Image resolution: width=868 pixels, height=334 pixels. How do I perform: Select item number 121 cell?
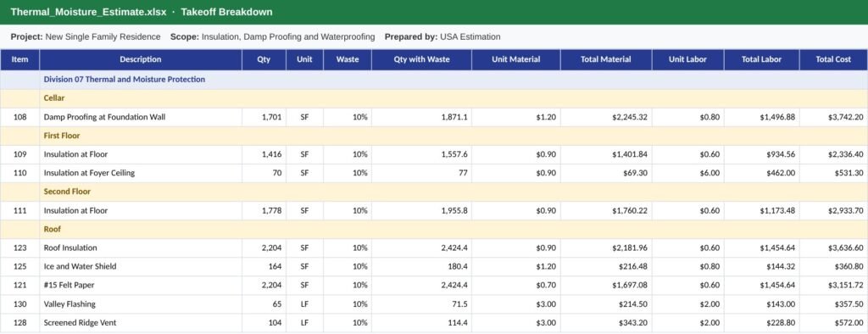click(20, 286)
